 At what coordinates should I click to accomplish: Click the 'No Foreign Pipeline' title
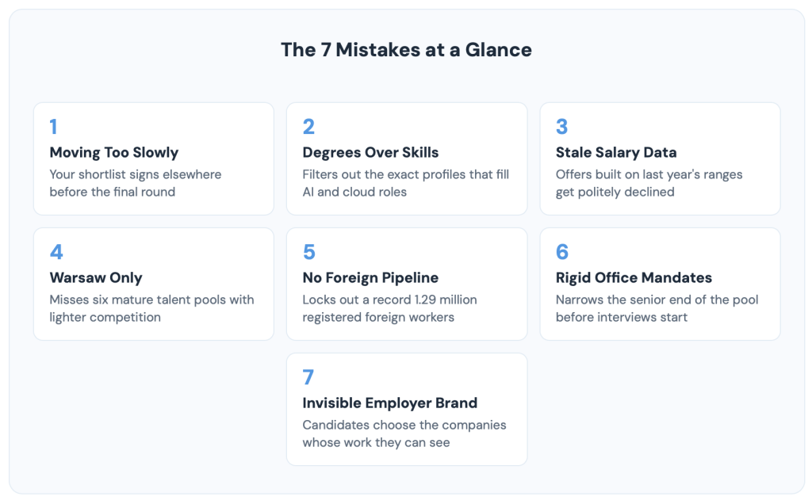point(371,278)
